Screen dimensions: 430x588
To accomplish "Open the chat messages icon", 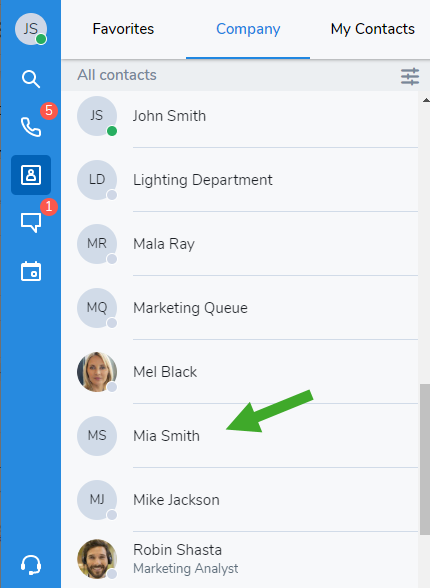I will pyautogui.click(x=31, y=223).
